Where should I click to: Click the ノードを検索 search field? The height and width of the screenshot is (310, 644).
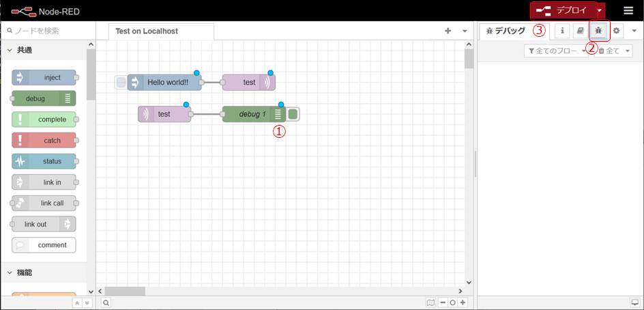point(48,31)
